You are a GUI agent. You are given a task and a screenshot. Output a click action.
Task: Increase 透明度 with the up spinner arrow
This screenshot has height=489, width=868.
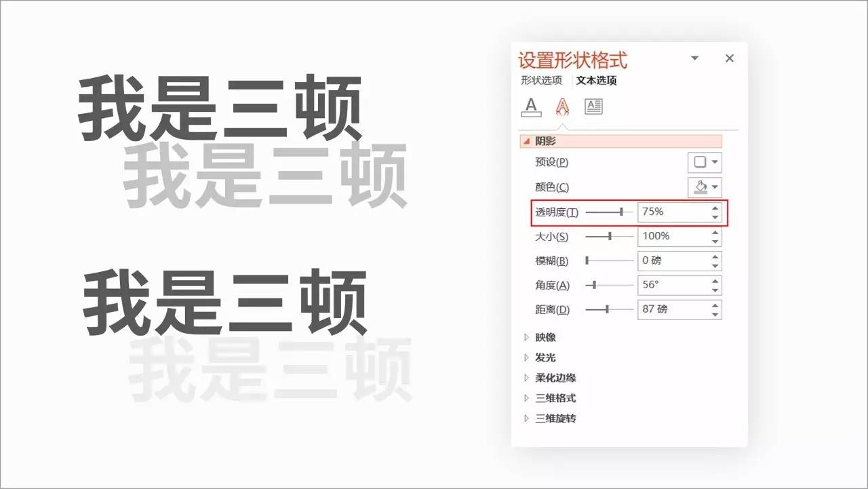715,208
